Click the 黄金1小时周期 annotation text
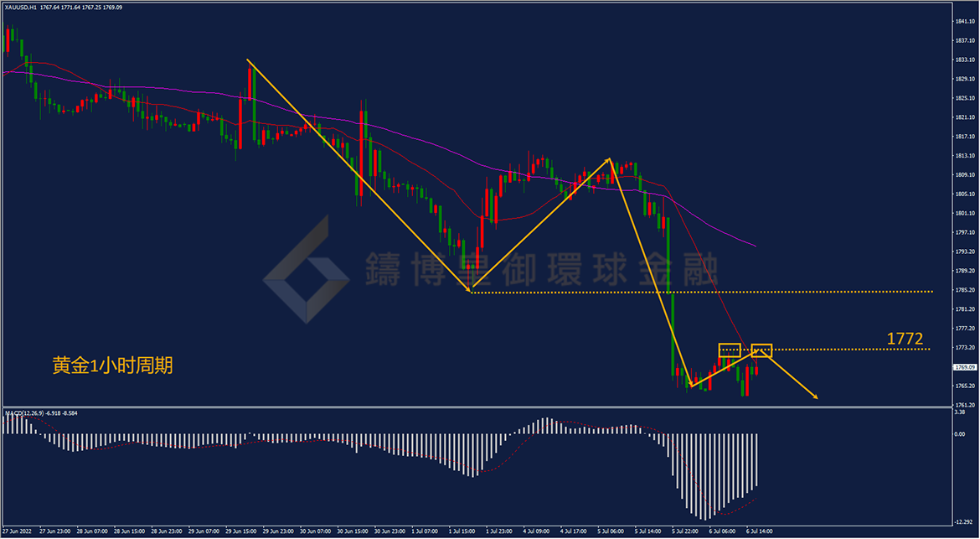 112,366
